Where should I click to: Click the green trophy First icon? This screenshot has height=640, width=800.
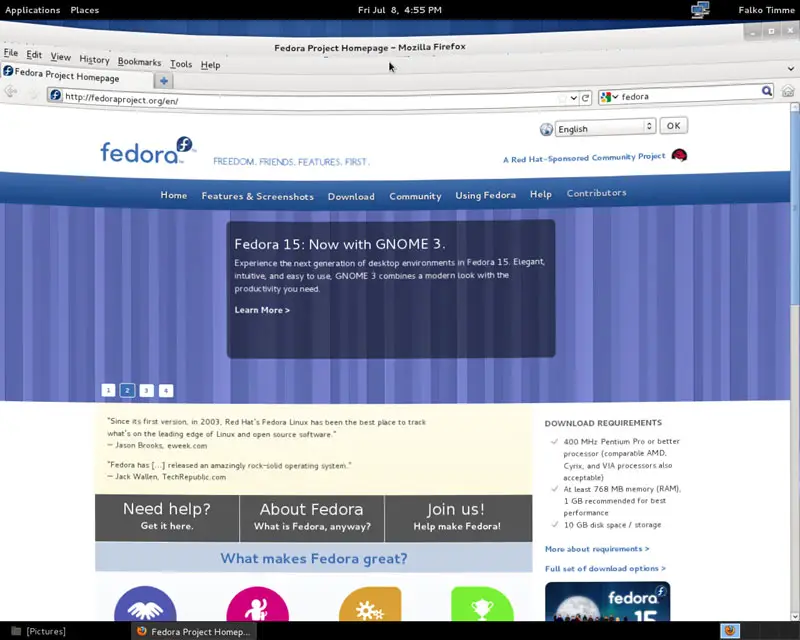click(x=482, y=605)
